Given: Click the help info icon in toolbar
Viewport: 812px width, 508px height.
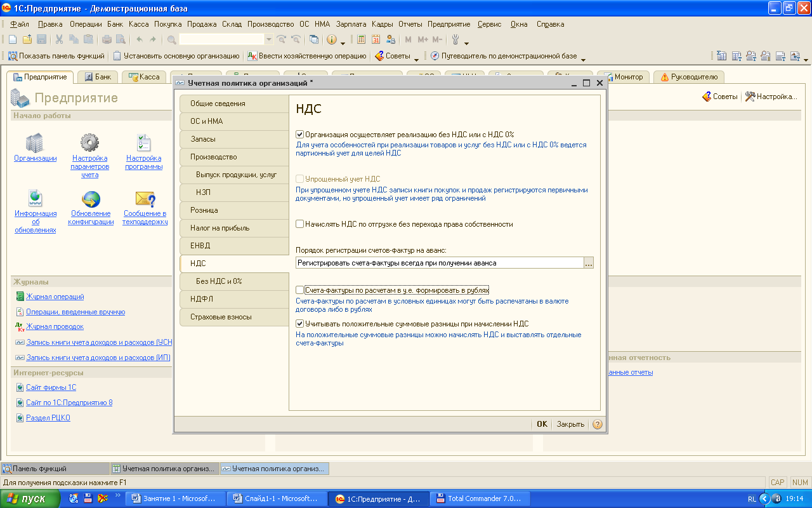Looking at the screenshot, I should pyautogui.click(x=332, y=39).
